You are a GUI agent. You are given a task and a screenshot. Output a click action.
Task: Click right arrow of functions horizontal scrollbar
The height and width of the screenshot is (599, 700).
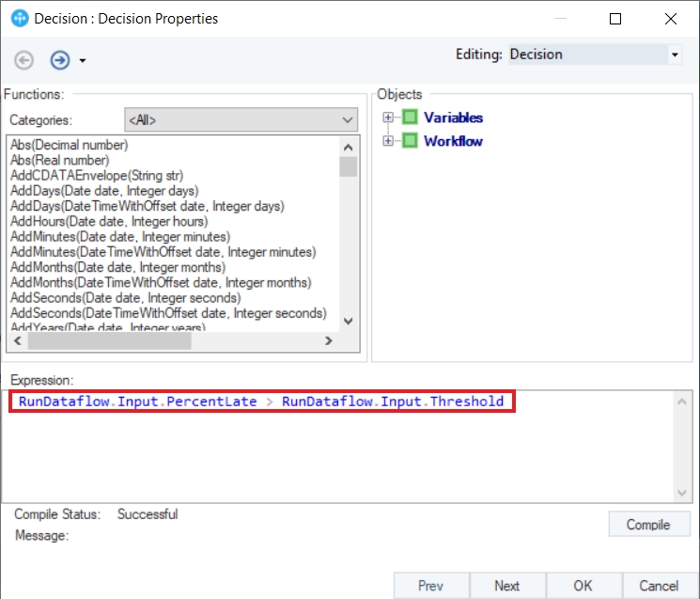click(x=329, y=340)
